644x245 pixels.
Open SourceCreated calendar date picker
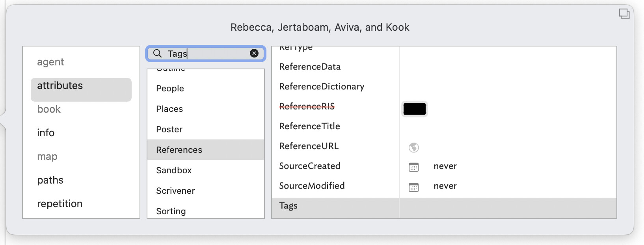click(x=413, y=167)
